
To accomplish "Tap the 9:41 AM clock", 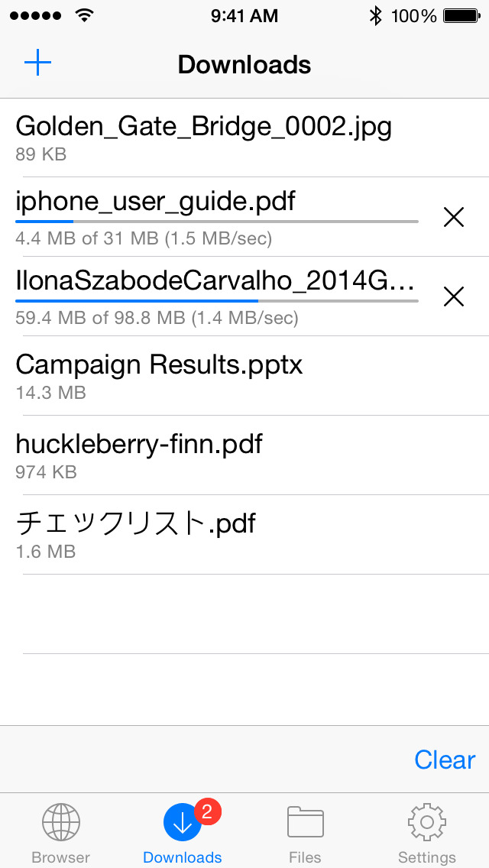I will (x=244, y=16).
